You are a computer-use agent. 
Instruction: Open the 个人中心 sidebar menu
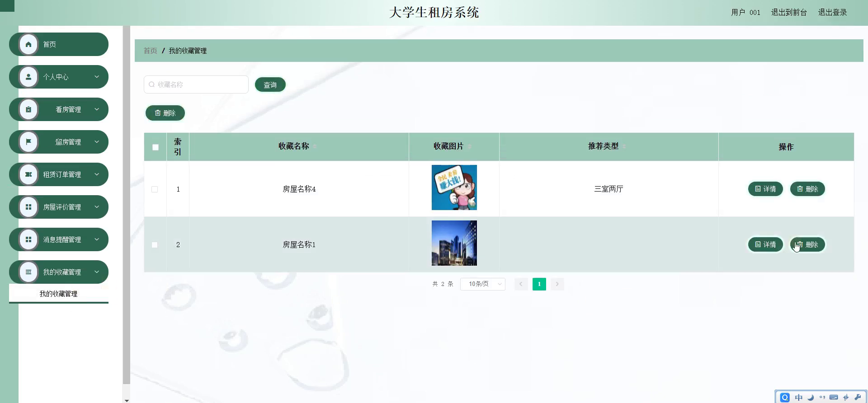point(59,77)
